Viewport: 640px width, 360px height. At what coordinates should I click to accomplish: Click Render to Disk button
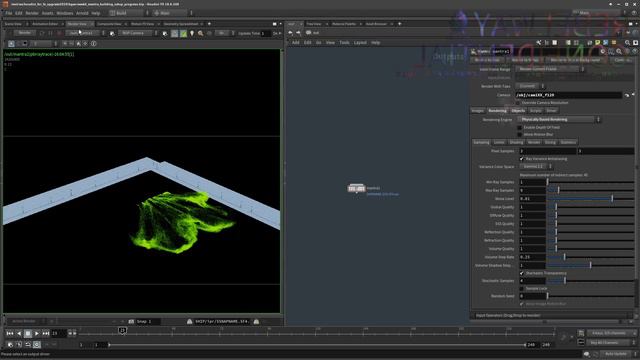click(x=487, y=60)
